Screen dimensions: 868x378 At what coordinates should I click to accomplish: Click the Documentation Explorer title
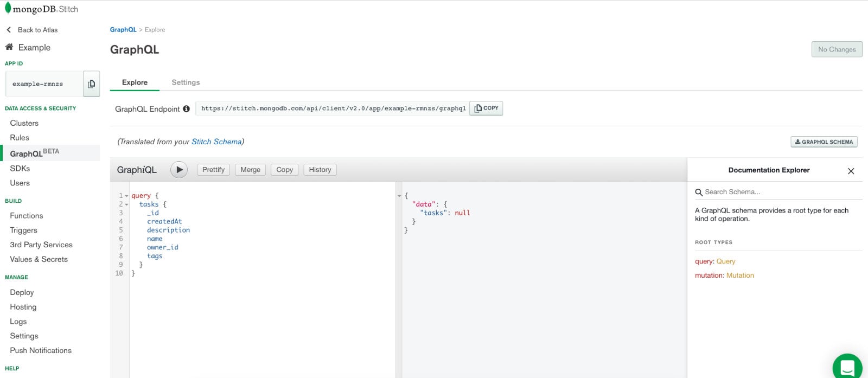pyautogui.click(x=769, y=170)
